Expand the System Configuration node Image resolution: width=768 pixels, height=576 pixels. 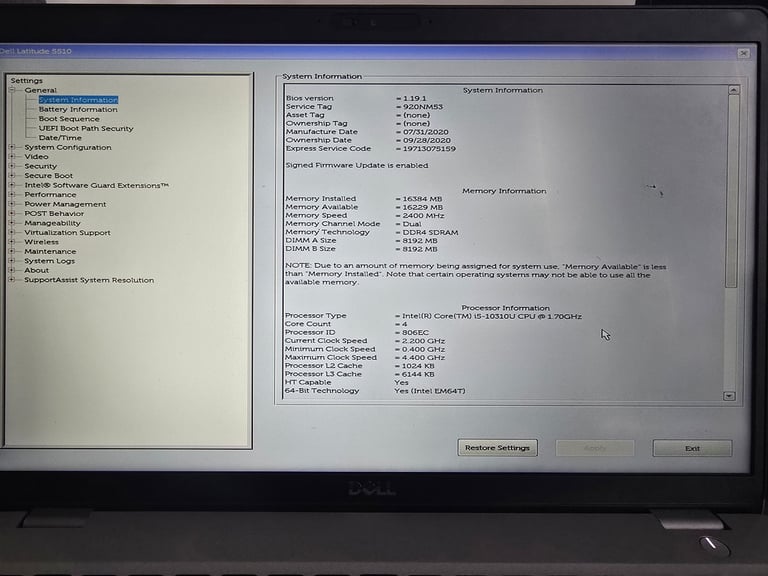[x=12, y=147]
